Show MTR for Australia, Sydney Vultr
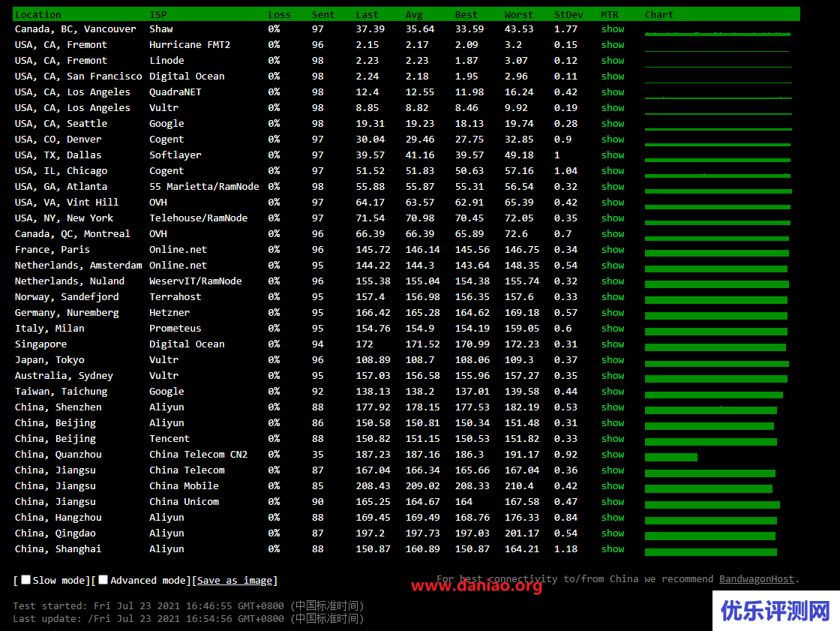This screenshot has height=631, width=840. coord(612,375)
